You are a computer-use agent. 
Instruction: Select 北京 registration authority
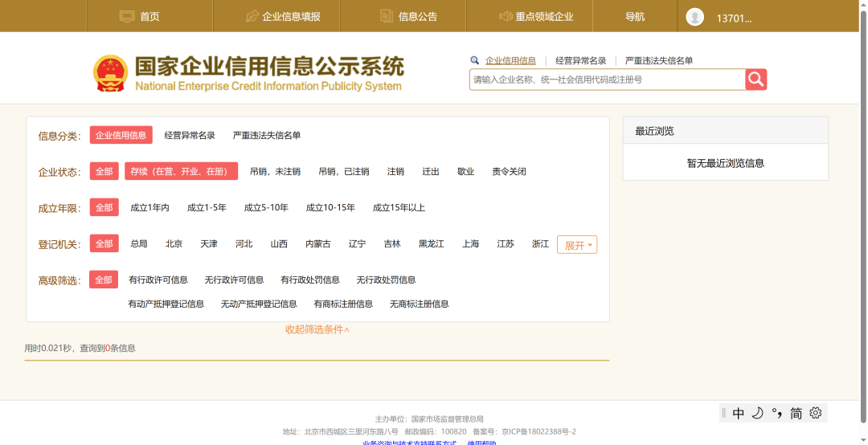(174, 243)
